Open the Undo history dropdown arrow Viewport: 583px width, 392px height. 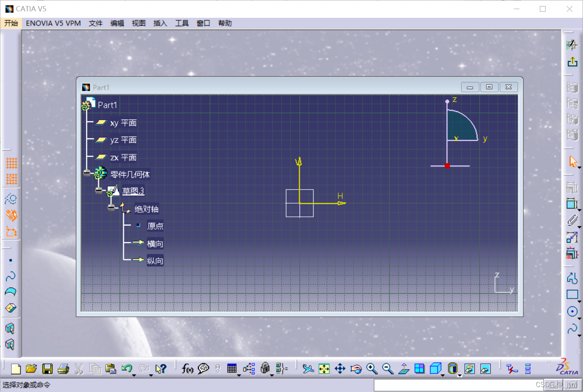(134, 375)
